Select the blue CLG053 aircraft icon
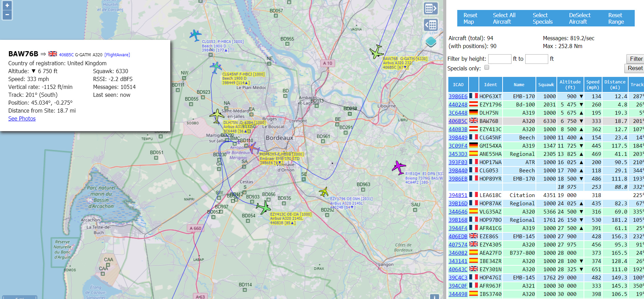Image resolution: width=644 pixels, height=299 pixels. coord(195,35)
